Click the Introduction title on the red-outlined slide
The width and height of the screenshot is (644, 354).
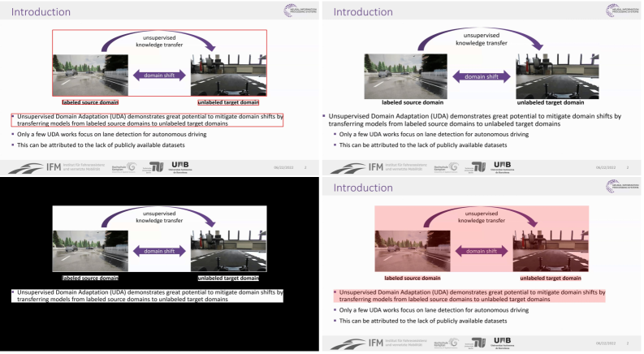click(41, 12)
